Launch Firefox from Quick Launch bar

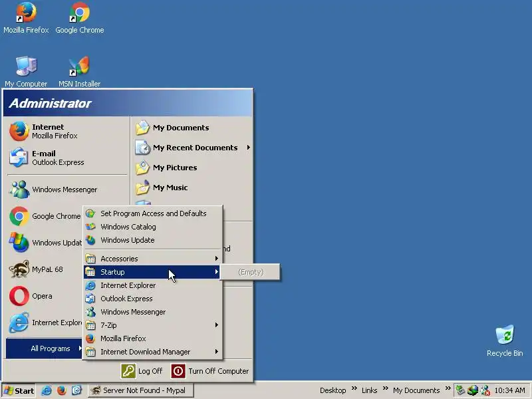pos(61,390)
